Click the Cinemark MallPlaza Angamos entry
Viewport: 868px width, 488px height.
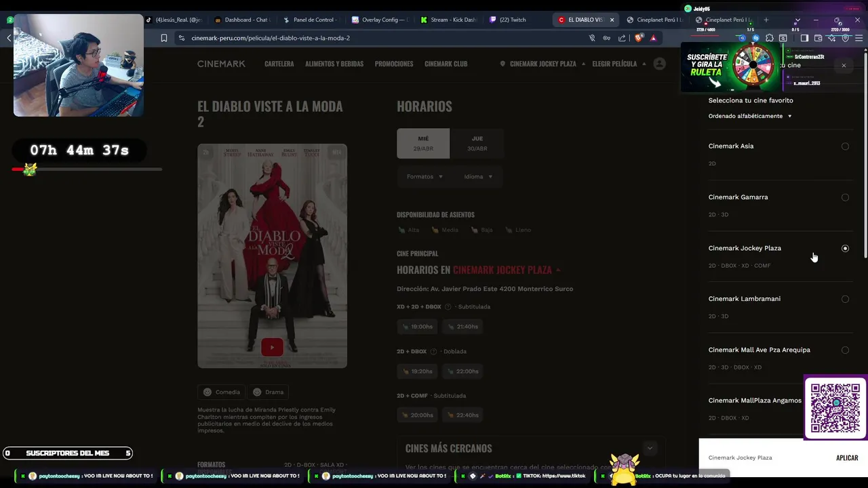pos(755,401)
